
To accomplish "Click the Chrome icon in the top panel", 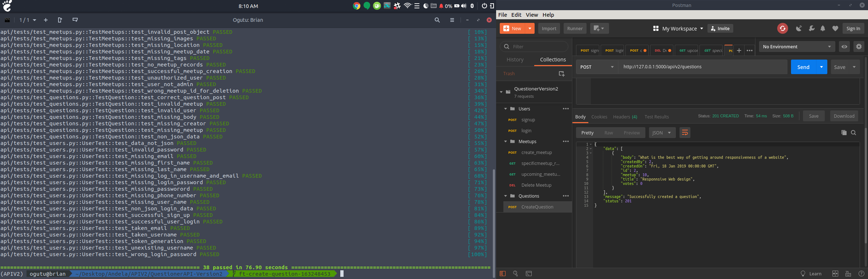I will click(x=357, y=6).
